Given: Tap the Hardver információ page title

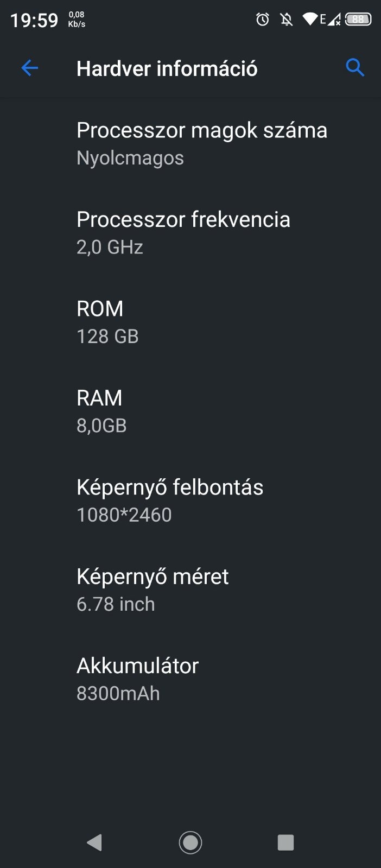Looking at the screenshot, I should tap(167, 69).
